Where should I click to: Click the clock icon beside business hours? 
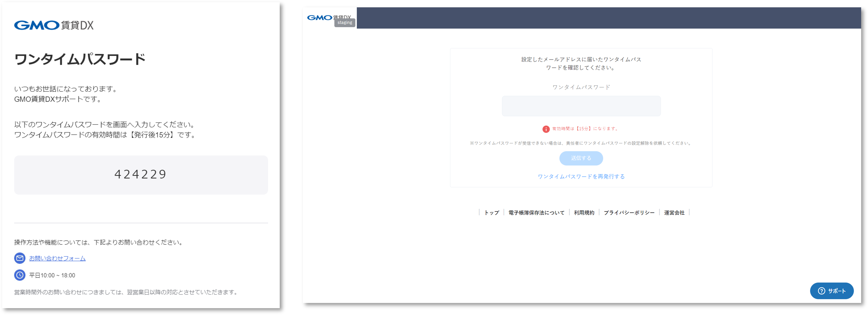pos(20,275)
